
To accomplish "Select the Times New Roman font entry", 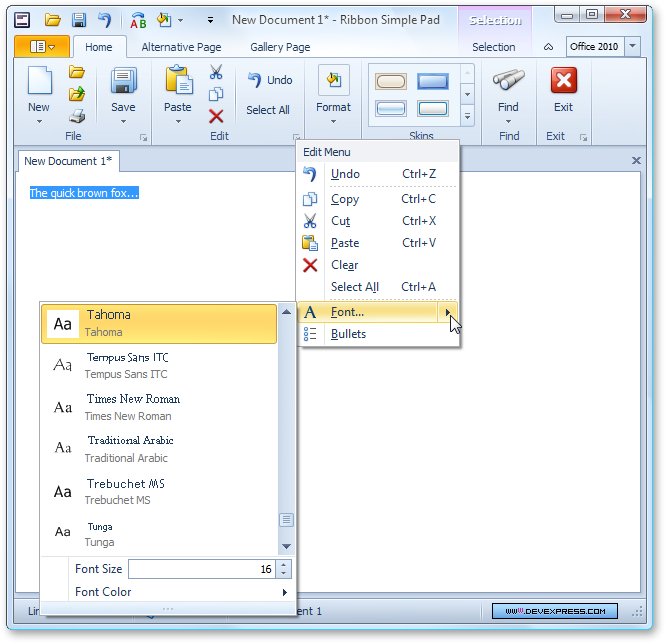I will point(159,407).
